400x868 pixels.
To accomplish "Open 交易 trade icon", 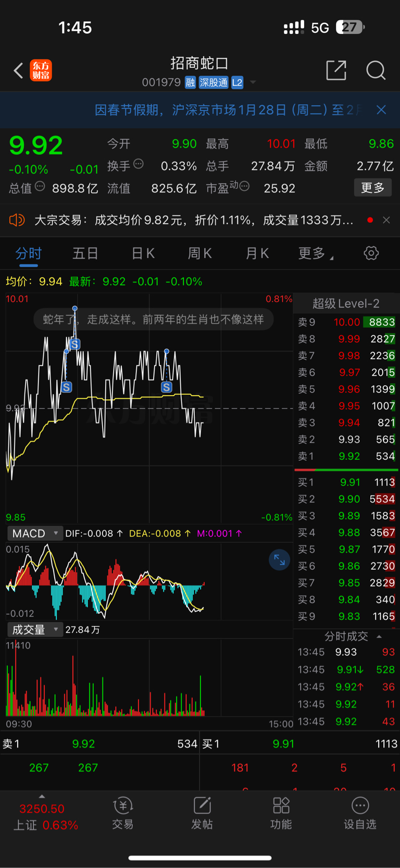I will pyautogui.click(x=123, y=813).
